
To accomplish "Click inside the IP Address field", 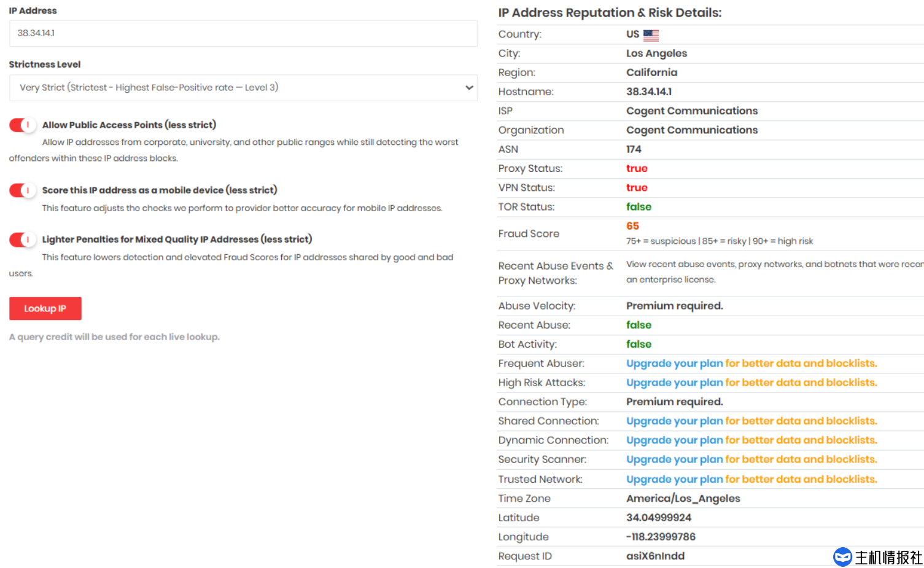I will pos(243,33).
